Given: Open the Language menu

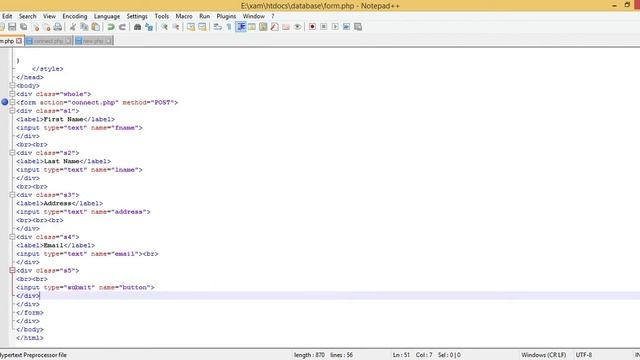Looking at the screenshot, I should point(107,16).
